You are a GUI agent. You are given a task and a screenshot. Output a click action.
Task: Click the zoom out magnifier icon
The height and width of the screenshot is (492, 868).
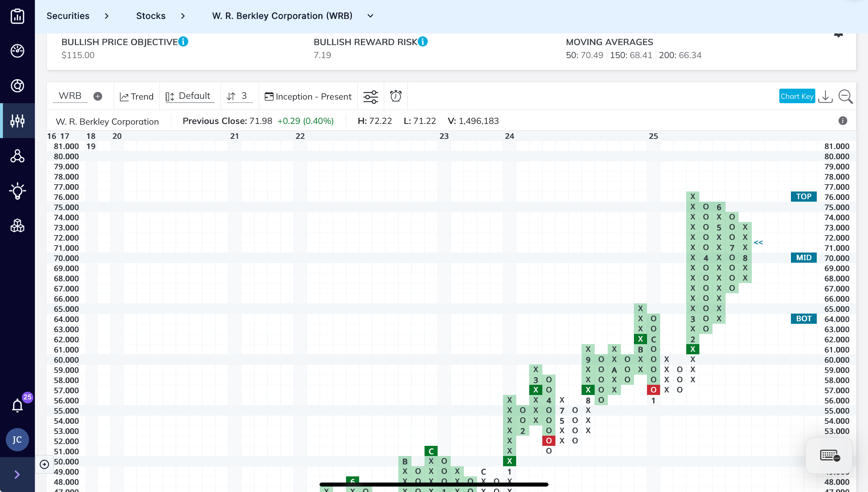(x=845, y=96)
